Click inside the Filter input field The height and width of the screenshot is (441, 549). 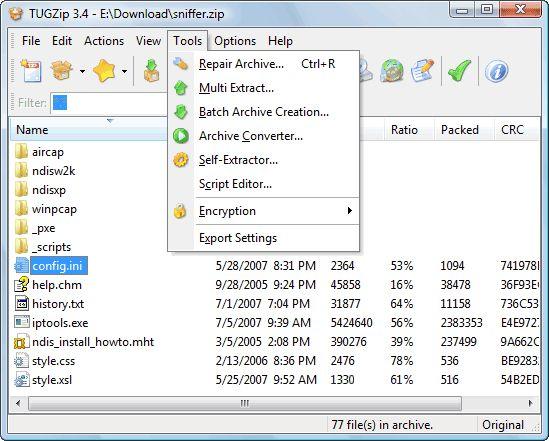[109, 103]
